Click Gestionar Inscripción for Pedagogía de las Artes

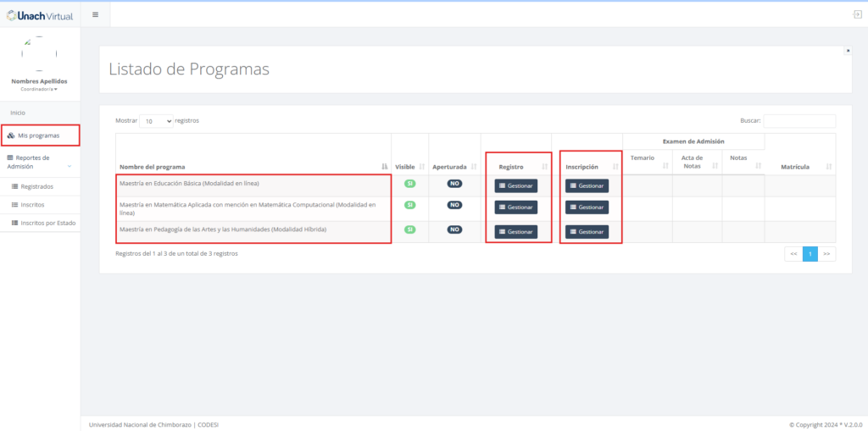point(587,232)
